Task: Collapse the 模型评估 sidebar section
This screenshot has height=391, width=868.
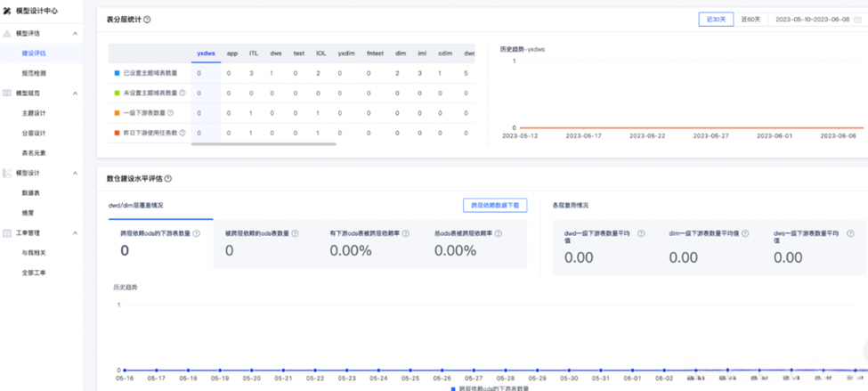Action: pos(75,34)
